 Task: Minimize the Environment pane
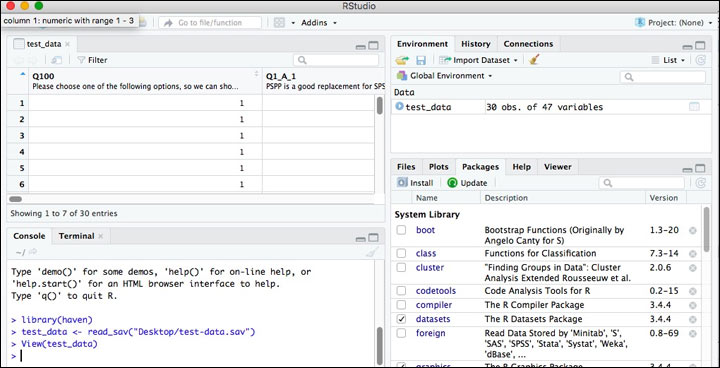[x=687, y=47]
